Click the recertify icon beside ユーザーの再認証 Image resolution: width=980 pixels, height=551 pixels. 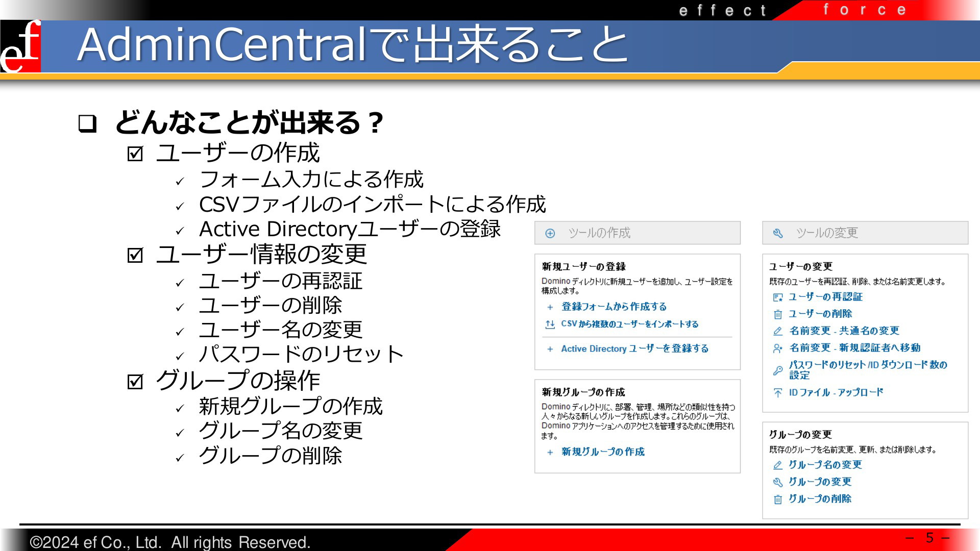click(x=777, y=297)
